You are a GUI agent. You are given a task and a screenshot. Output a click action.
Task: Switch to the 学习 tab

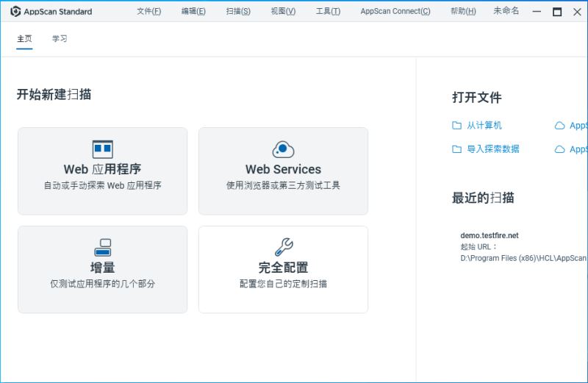point(60,39)
